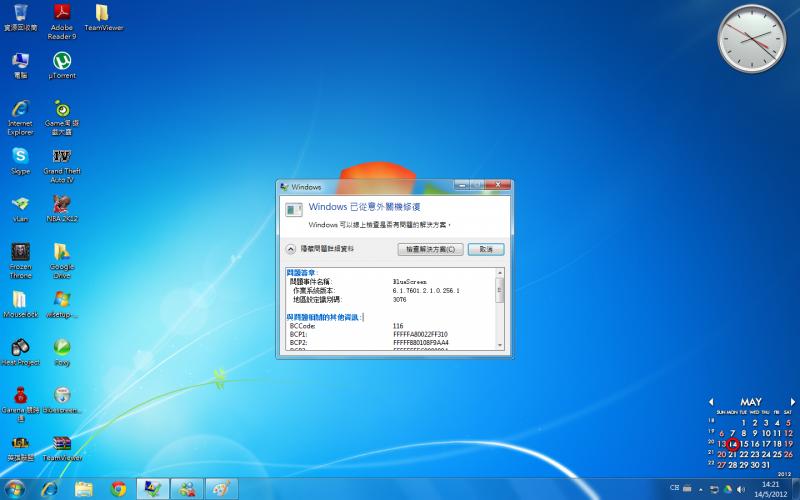Viewport: 800px width, 500px height.
Task: Launch the Garena desktop shortcut
Action: [x=20, y=404]
